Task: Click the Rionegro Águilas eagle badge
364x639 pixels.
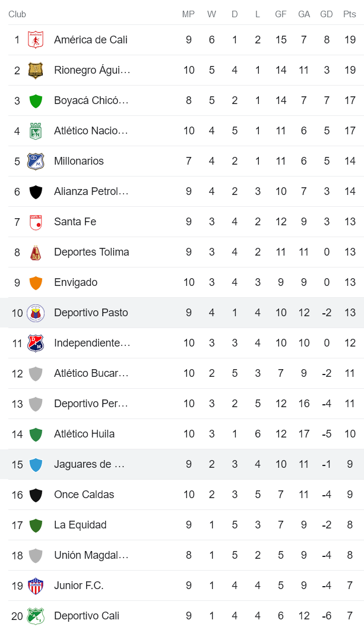Action: (x=36, y=70)
